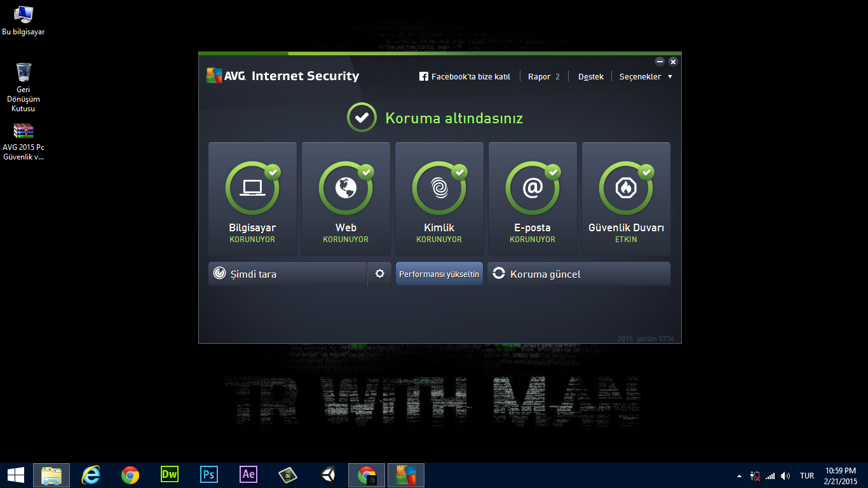Follow the Facebook'ta bize katıl link
This screenshot has width=868, height=488.
465,76
